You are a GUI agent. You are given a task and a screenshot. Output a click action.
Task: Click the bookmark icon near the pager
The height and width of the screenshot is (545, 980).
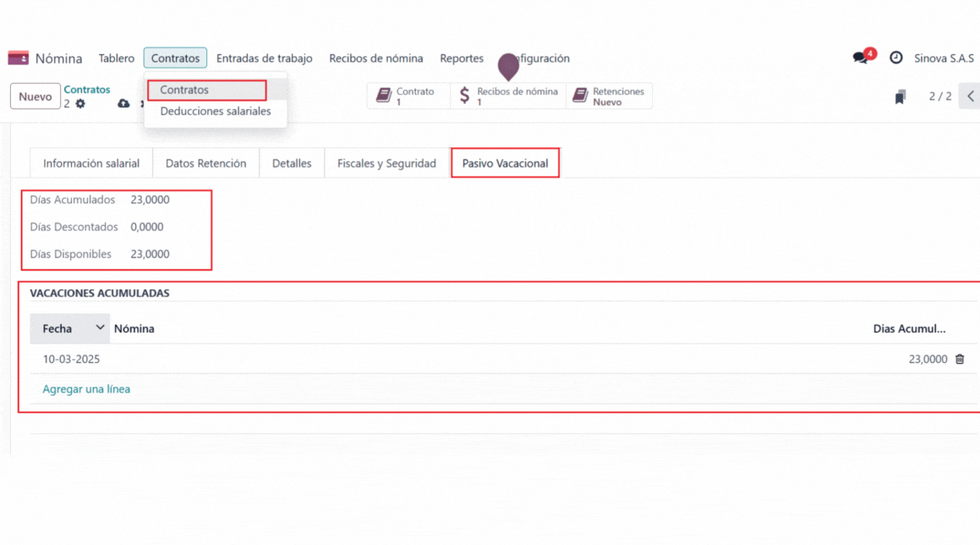coord(901,97)
